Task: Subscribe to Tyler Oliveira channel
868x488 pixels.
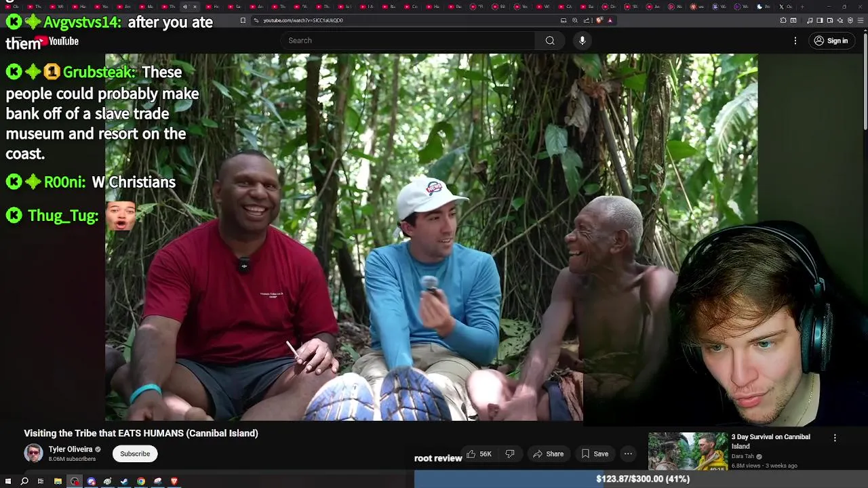Action: pyautogui.click(x=135, y=454)
